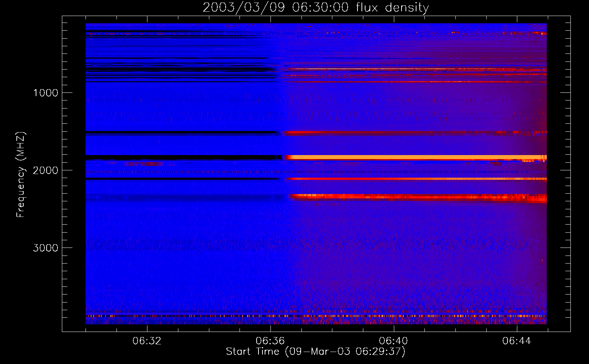Image resolution: width=589 pixels, height=364 pixels.
Task: Select the 3000 frequency axis label
Action: coord(46,248)
